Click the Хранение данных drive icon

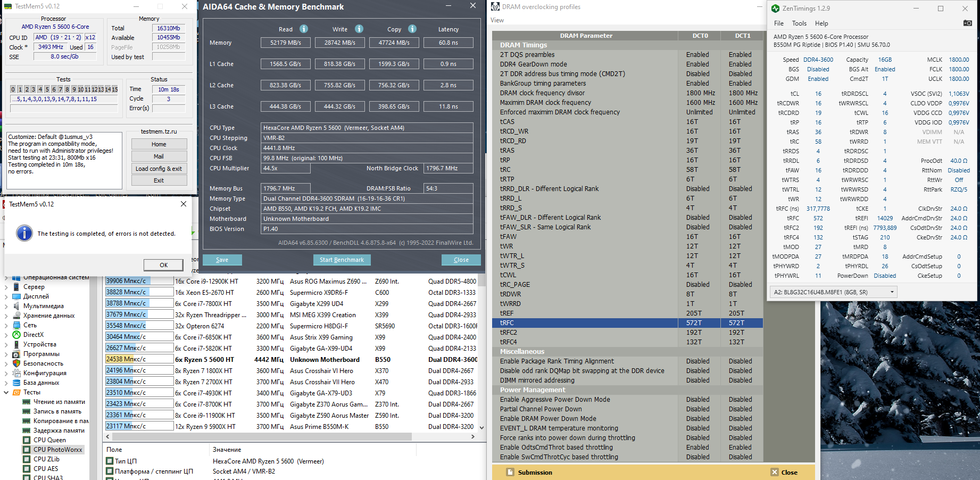(16, 316)
